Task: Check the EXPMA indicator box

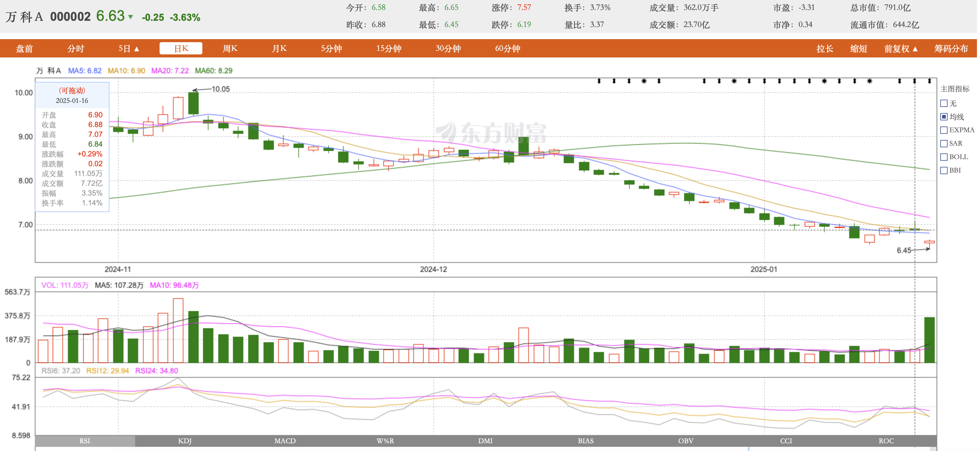Action: point(944,130)
